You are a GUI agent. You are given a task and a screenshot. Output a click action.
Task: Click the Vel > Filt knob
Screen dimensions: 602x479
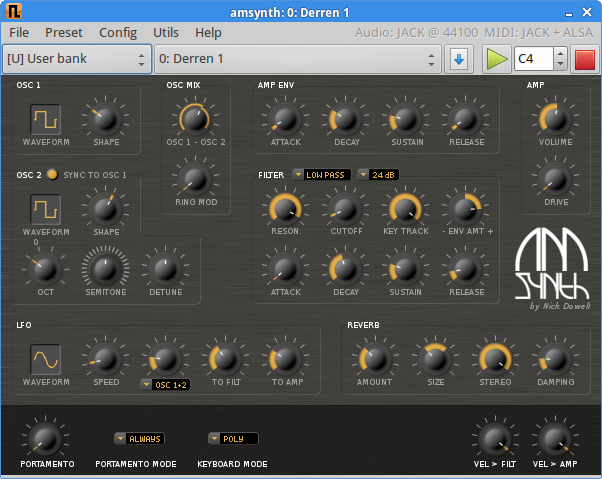click(495, 440)
